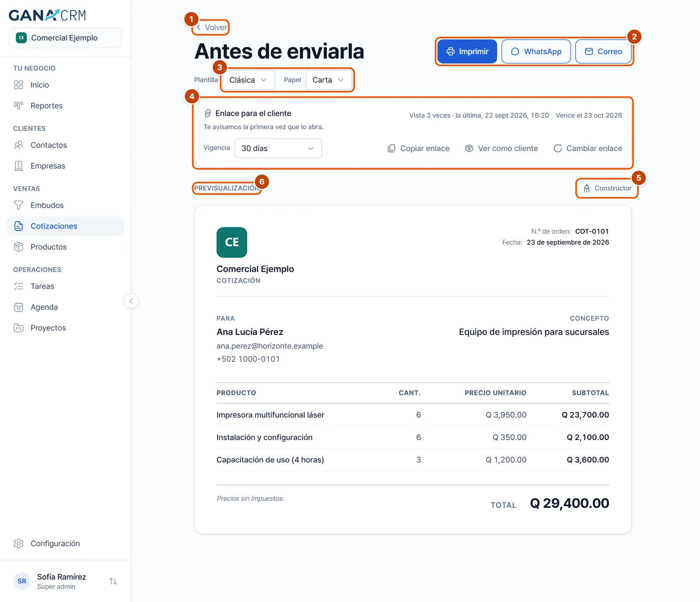Click the email ana.perez@horizonte.example
This screenshot has width=700, height=602.
pyautogui.click(x=269, y=346)
